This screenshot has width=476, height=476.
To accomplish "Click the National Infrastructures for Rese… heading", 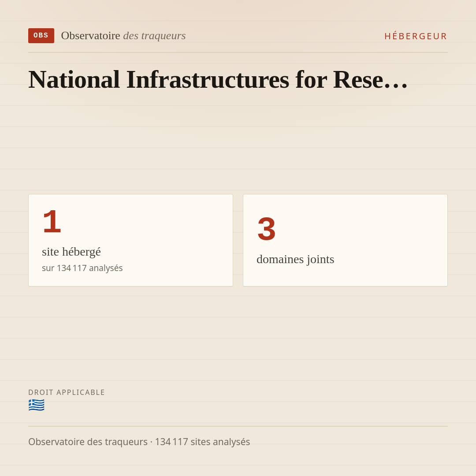I will click(218, 79).
